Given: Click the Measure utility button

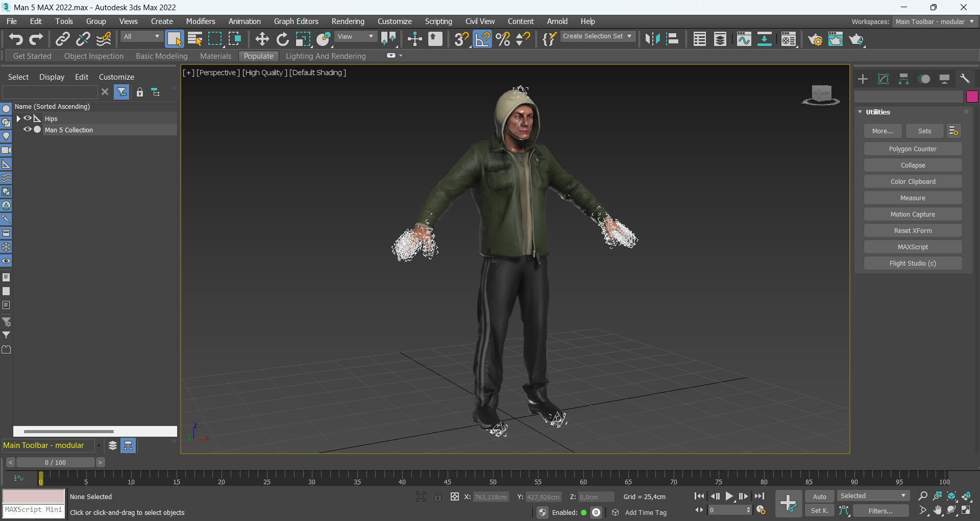Looking at the screenshot, I should click(913, 198).
